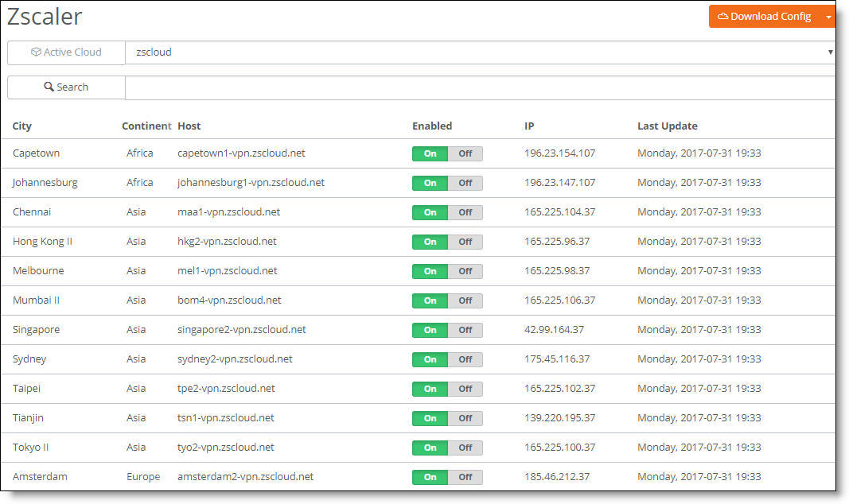Sort by the Host column header
The width and height of the screenshot is (849, 504).
coord(189,126)
